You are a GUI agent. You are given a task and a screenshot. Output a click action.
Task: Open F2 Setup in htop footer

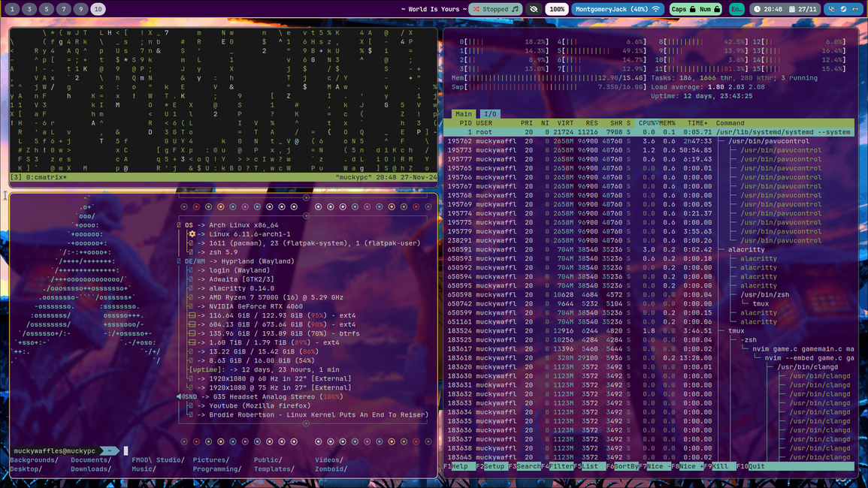pos(491,466)
